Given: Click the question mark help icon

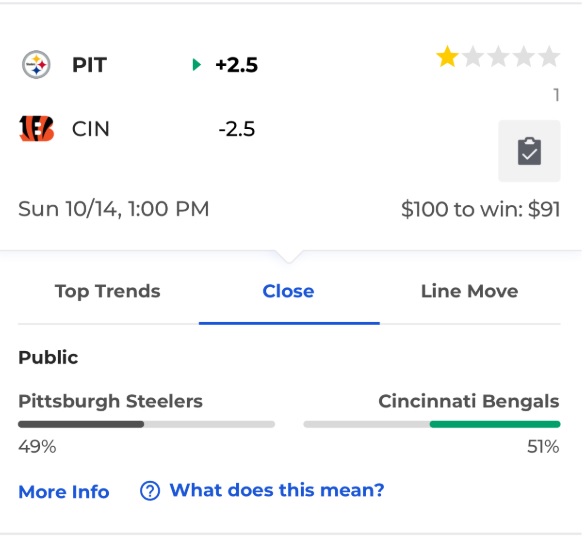Looking at the screenshot, I should [150, 491].
